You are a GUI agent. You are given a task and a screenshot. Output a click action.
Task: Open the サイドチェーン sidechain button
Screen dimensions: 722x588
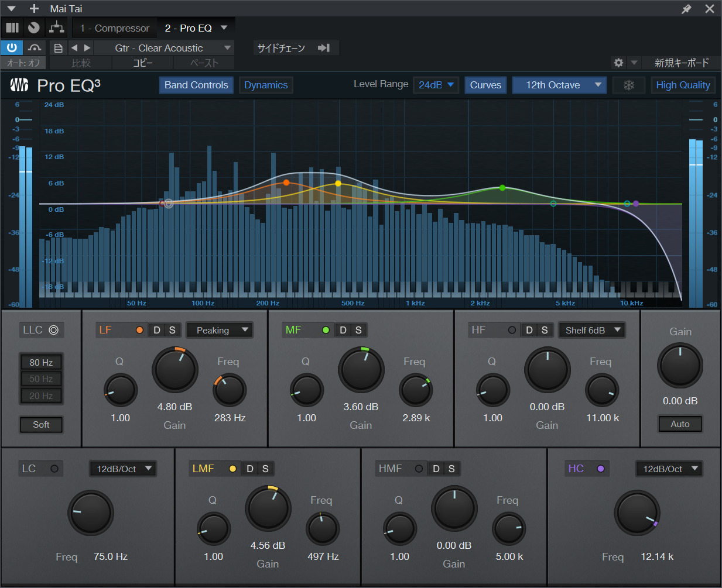click(x=281, y=48)
